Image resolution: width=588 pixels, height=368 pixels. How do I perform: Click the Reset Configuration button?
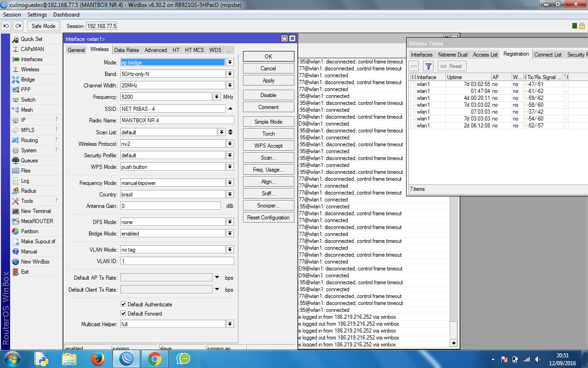click(268, 217)
